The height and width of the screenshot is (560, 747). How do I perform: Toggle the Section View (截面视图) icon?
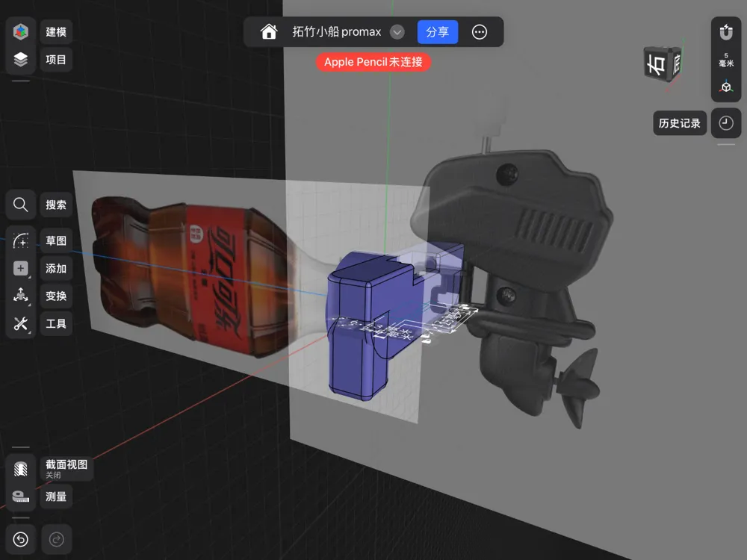[x=21, y=469]
